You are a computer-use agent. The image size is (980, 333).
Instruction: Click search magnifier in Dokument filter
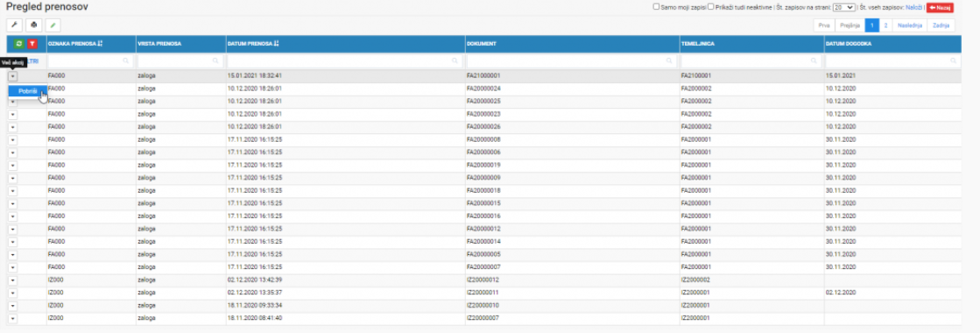(x=670, y=60)
